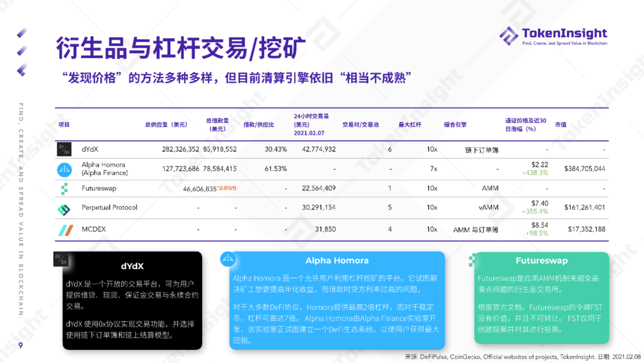Select the Futureswap name in the table

point(99,188)
